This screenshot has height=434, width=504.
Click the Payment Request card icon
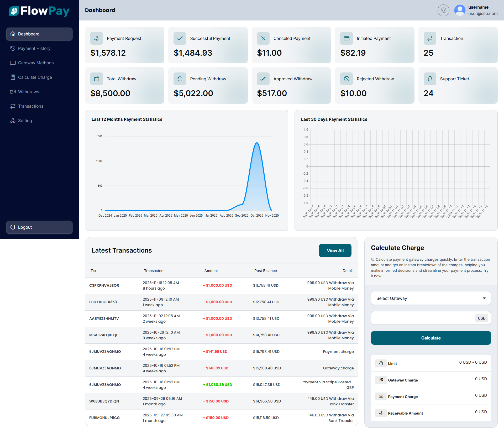tap(97, 38)
